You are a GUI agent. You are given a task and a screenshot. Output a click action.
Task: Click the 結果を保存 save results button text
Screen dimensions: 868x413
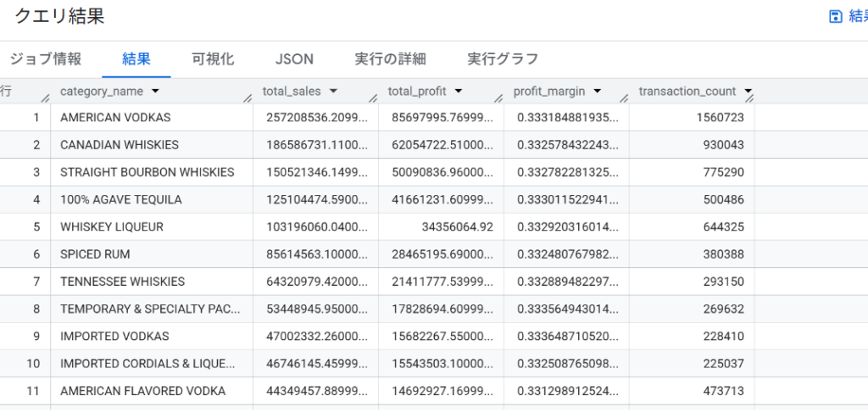pos(856,17)
